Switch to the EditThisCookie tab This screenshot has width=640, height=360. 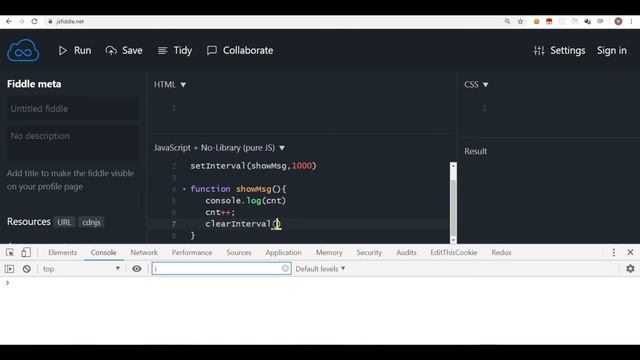tap(453, 252)
